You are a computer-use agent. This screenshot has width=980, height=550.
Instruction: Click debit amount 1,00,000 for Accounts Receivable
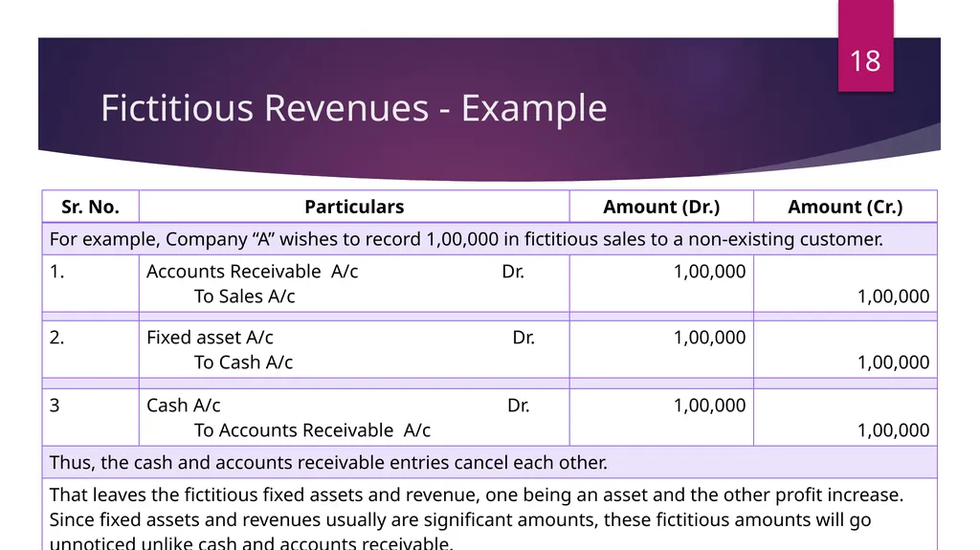click(709, 272)
